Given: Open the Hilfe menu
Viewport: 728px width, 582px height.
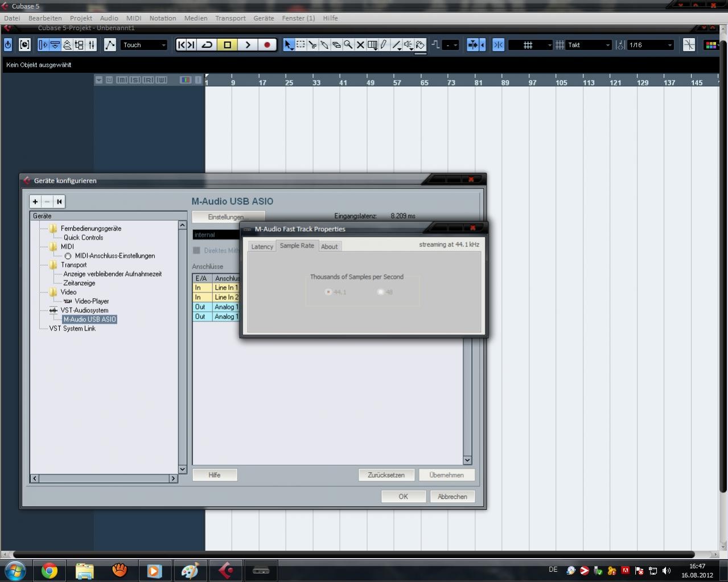Looking at the screenshot, I should [330, 18].
